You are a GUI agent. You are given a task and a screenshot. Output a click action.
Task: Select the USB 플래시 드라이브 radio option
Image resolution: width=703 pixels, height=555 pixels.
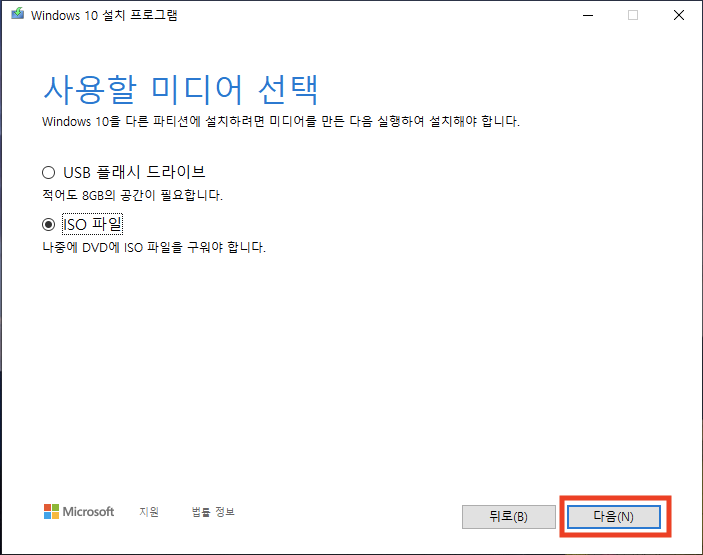(48, 173)
